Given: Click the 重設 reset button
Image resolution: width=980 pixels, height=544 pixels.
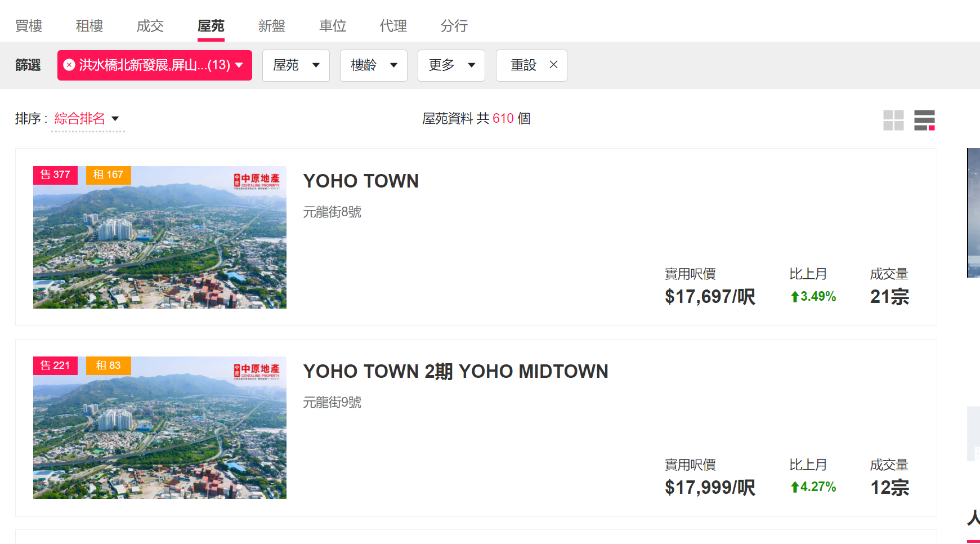Looking at the screenshot, I should point(531,65).
